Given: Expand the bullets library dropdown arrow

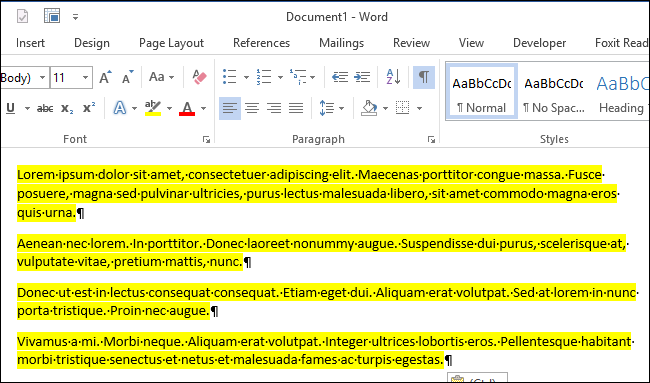Looking at the screenshot, I should click(x=246, y=78).
